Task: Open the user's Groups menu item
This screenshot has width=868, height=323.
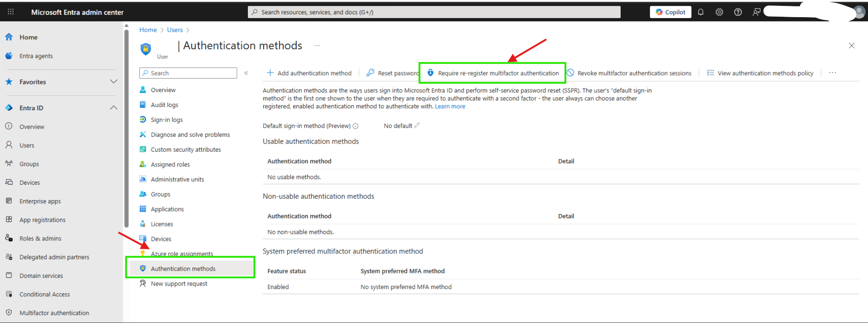Action: pos(161,194)
